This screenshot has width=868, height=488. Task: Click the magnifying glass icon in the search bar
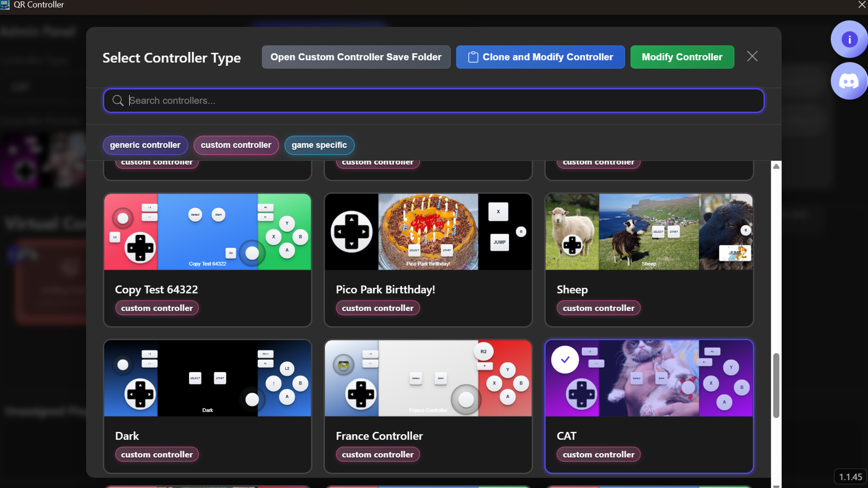click(118, 100)
